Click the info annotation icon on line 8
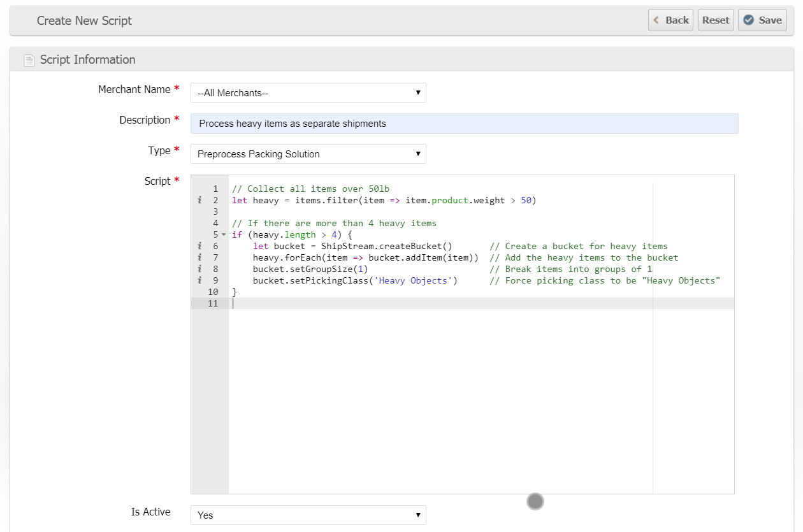The image size is (803, 532). click(199, 269)
